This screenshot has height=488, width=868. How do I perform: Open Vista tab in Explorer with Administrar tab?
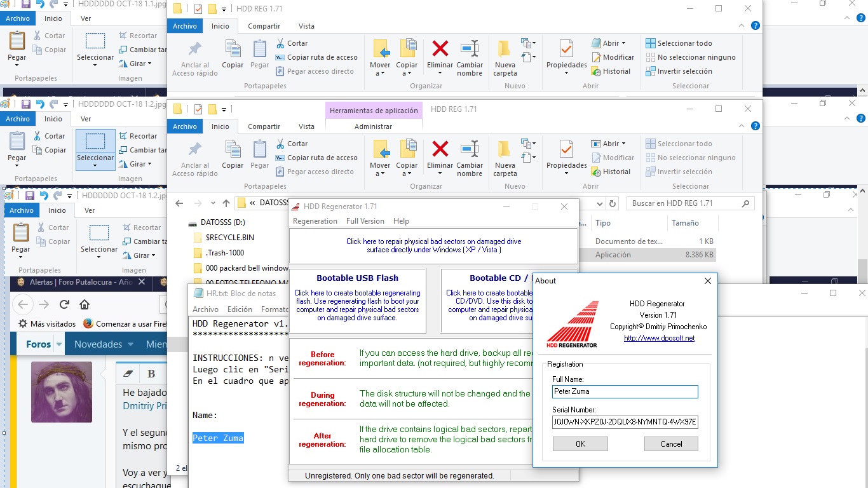[306, 126]
